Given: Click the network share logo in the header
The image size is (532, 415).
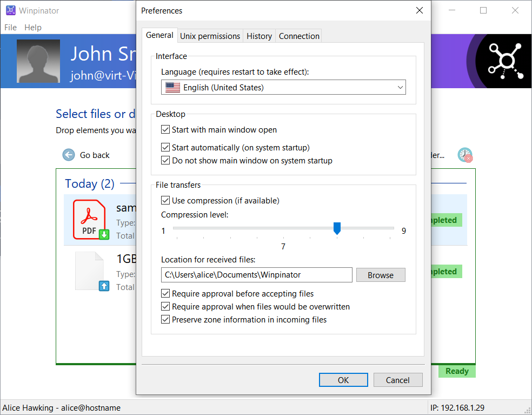Looking at the screenshot, I should 507,61.
